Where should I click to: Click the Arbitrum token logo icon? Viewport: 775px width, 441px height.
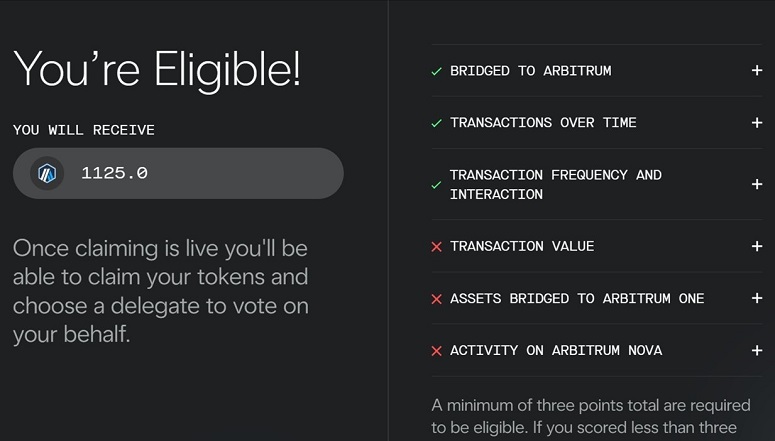(46, 173)
